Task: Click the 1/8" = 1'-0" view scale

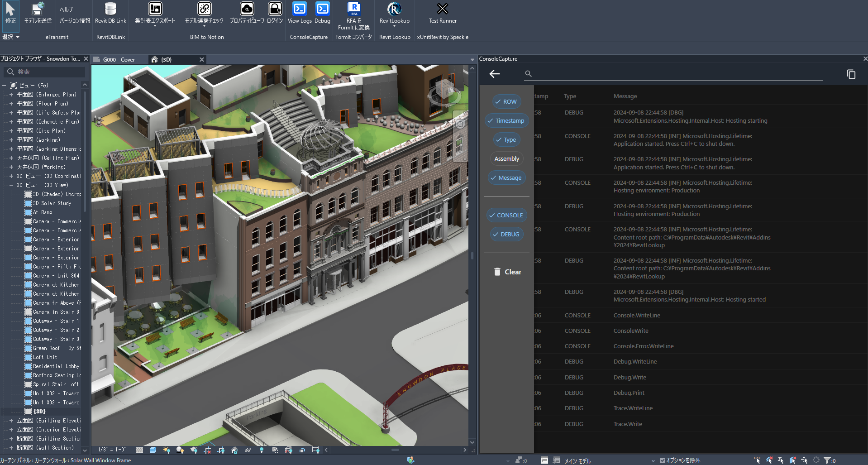Action: [x=112, y=450]
